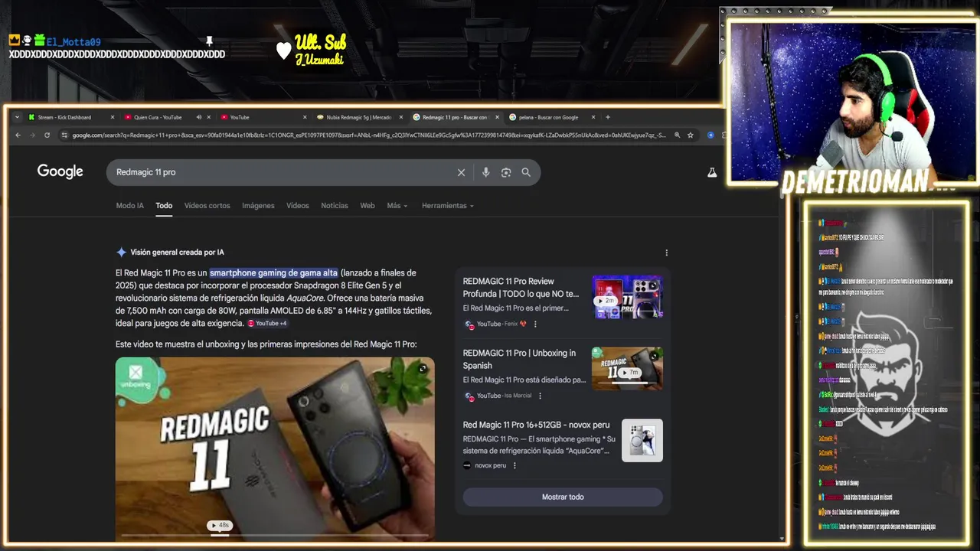The height and width of the screenshot is (551, 980).
Task: Open the unboxing thumbnail marked 7m
Action: click(x=628, y=369)
